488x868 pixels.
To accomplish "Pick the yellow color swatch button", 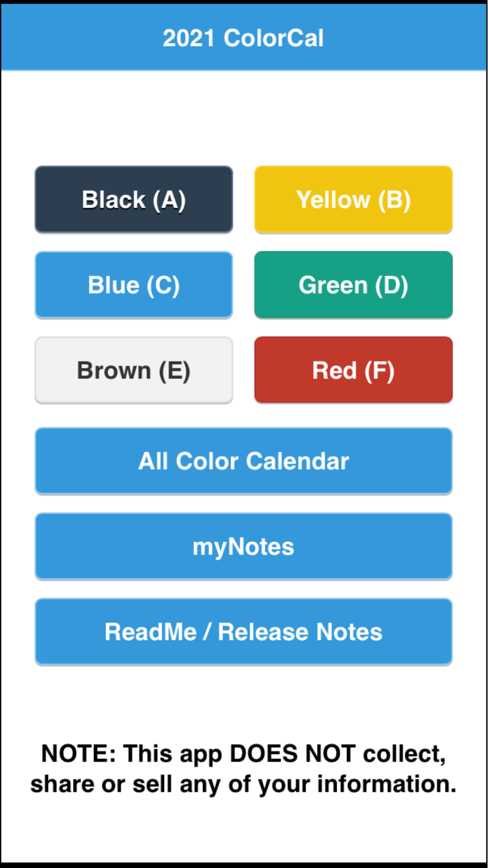I will pos(353,200).
